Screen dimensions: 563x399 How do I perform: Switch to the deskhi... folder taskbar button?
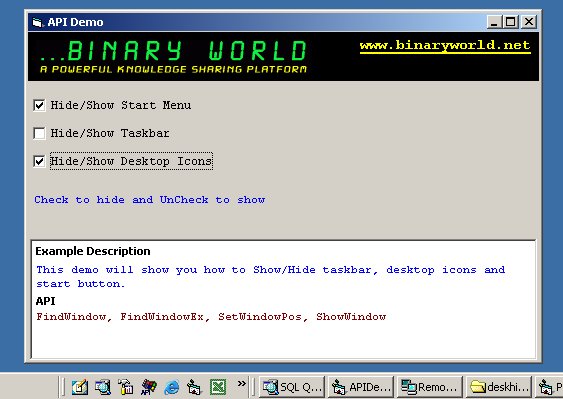(499, 387)
